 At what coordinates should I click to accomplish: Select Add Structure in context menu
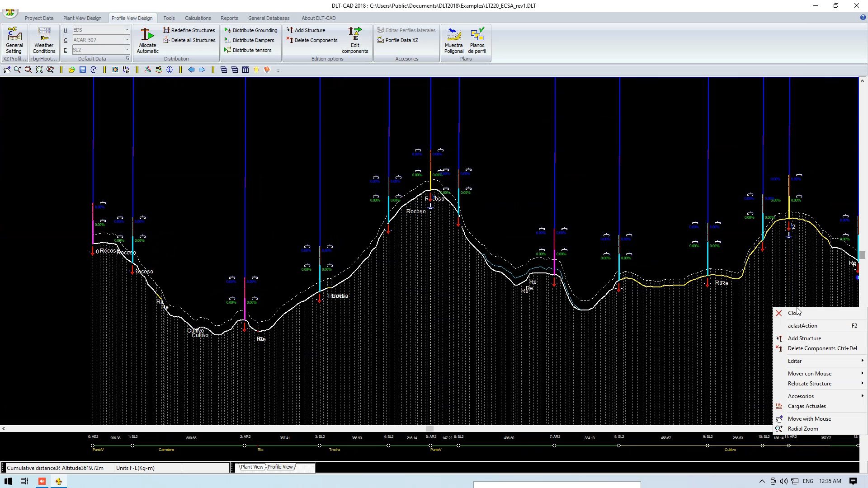(x=804, y=338)
